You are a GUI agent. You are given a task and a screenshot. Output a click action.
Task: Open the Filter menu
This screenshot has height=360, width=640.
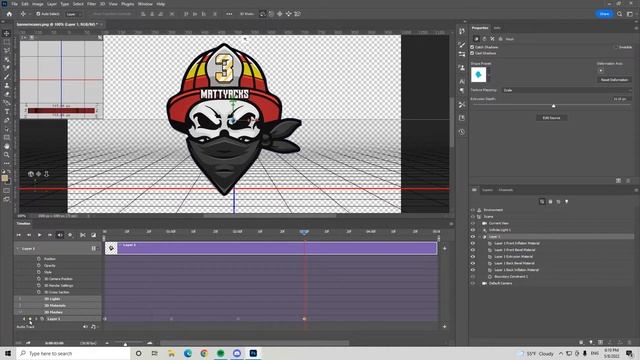(91, 4)
